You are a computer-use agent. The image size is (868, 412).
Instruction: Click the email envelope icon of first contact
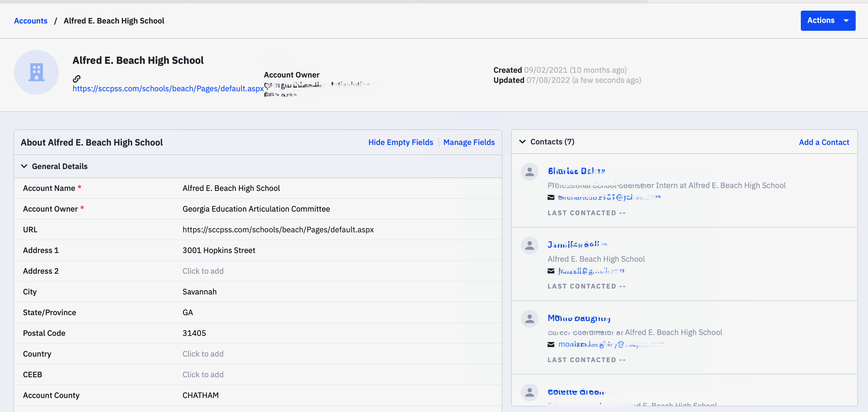pyautogui.click(x=551, y=197)
